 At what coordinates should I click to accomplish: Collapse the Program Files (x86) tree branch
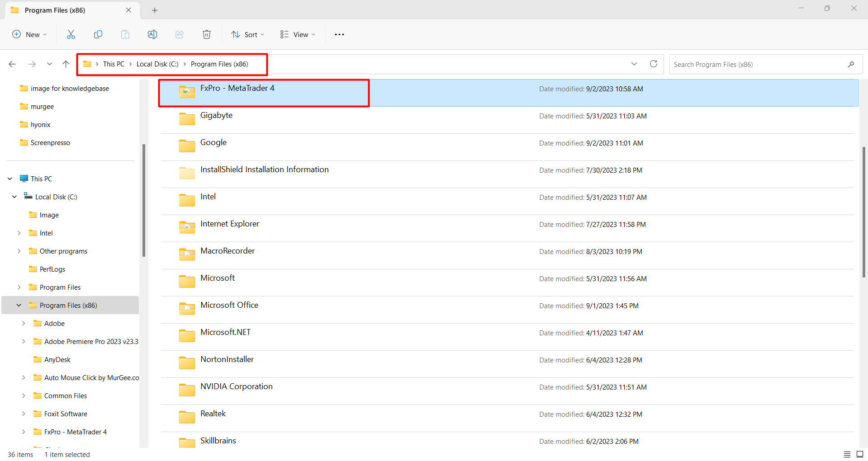coord(19,305)
